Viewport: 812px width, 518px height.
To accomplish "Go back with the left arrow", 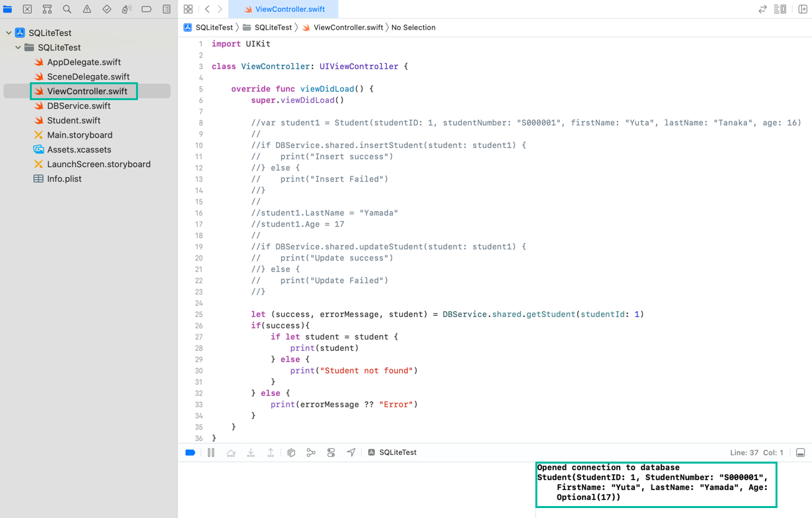I will click(207, 9).
